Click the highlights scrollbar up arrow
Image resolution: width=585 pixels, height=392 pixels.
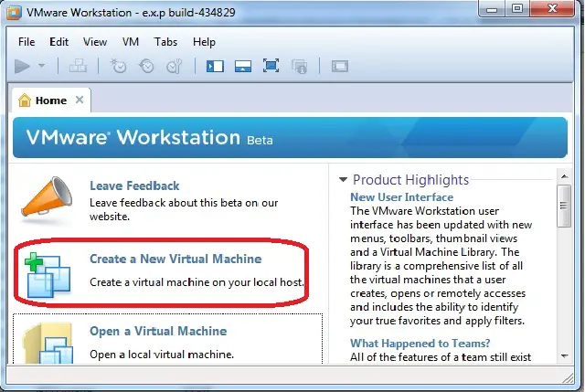(564, 176)
